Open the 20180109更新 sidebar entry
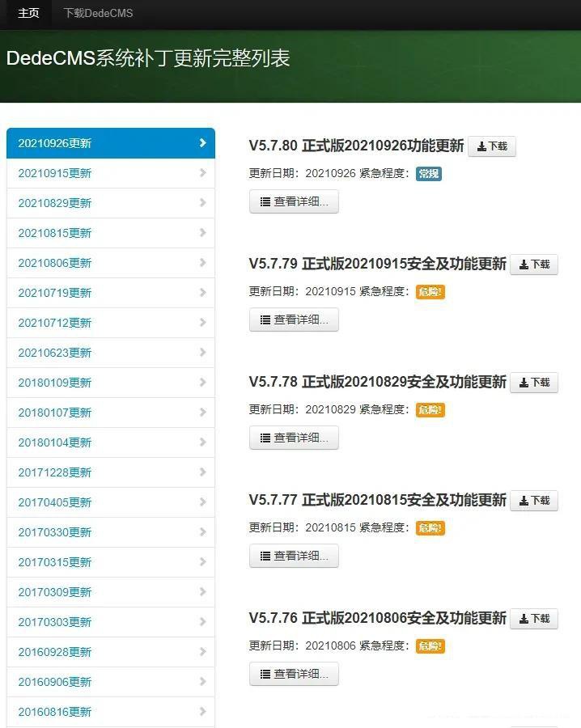Screen dimensions: 581x728 tap(111, 383)
